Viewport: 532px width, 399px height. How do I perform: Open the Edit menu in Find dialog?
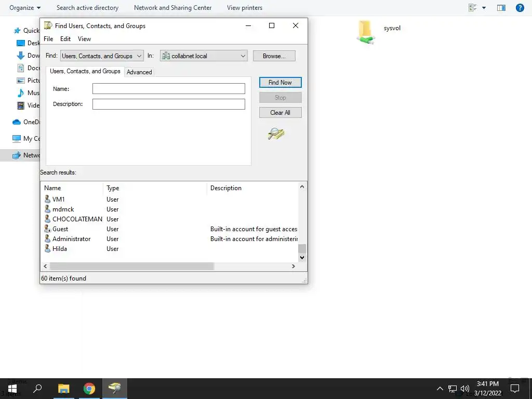(x=65, y=38)
